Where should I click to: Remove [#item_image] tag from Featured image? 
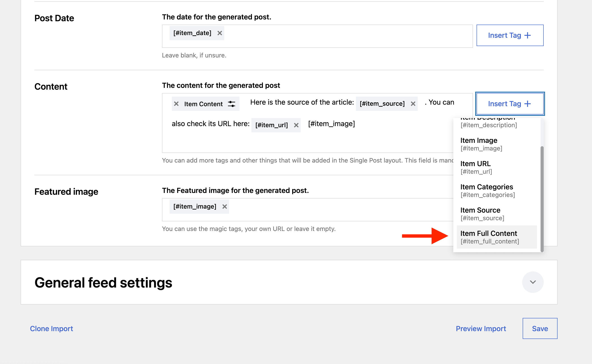pyautogui.click(x=224, y=207)
